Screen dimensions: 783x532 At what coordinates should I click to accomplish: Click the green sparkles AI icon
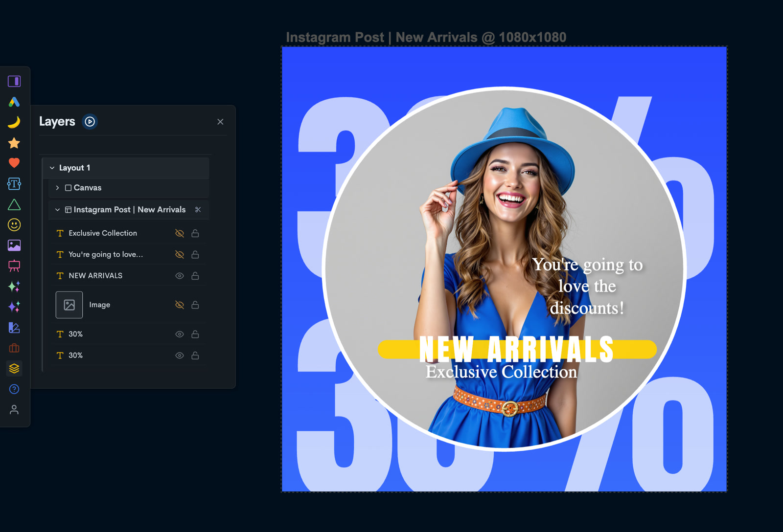click(x=14, y=287)
